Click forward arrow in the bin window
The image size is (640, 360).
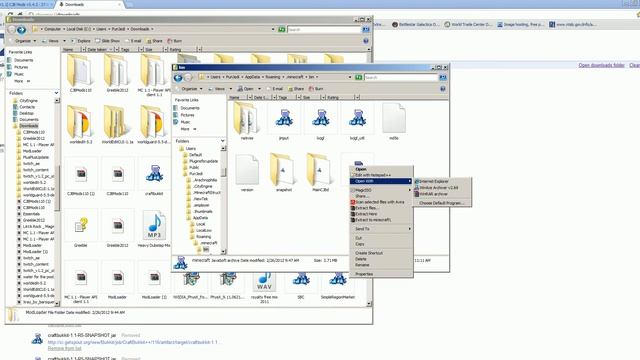tap(188, 77)
